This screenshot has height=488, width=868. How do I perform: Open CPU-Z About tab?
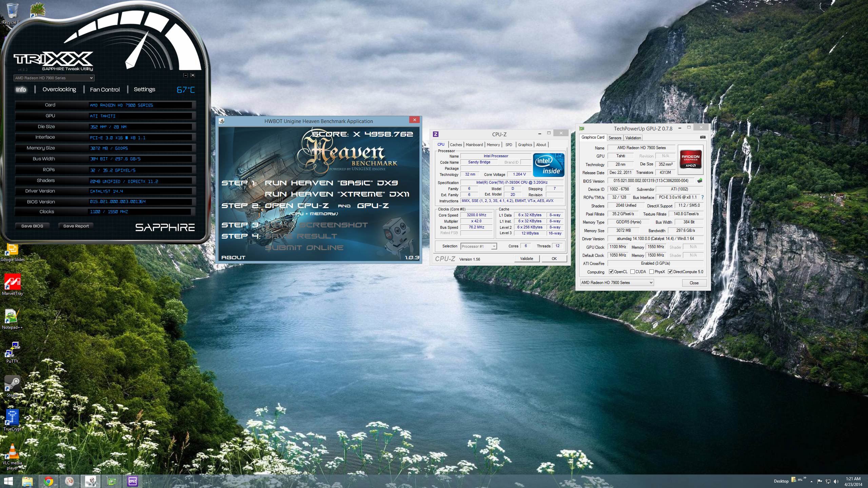[x=541, y=145]
